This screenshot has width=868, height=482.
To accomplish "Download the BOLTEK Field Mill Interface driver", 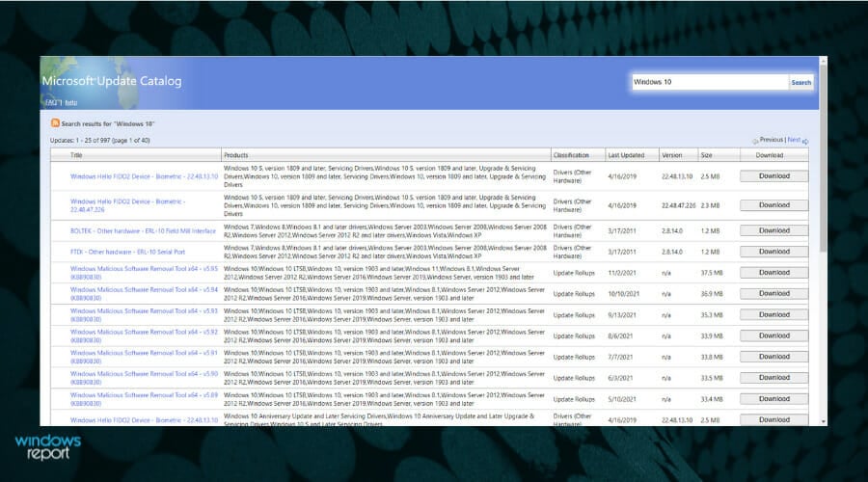I will point(773,230).
